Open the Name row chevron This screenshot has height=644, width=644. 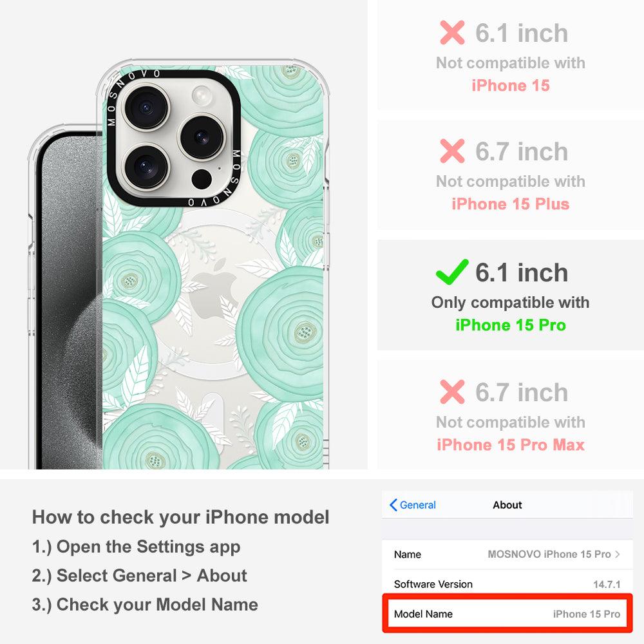(x=617, y=554)
